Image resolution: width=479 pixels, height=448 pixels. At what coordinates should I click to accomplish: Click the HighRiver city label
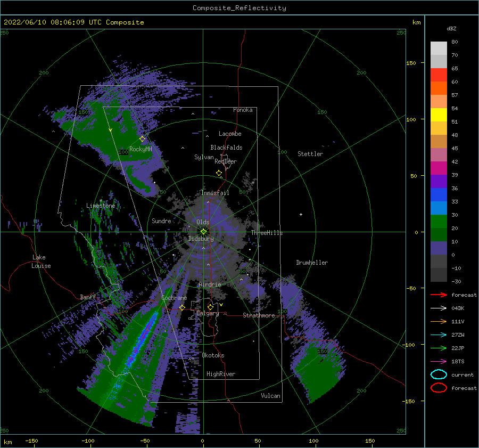point(221,374)
